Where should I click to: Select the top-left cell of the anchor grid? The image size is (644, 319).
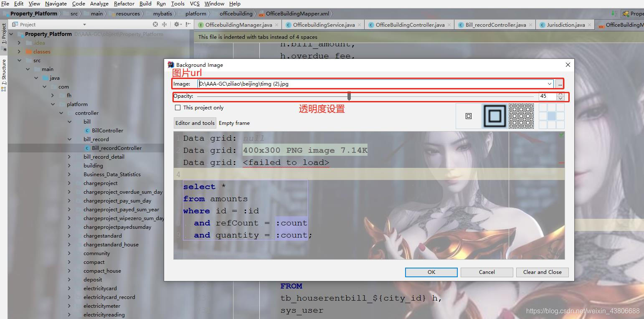click(543, 107)
